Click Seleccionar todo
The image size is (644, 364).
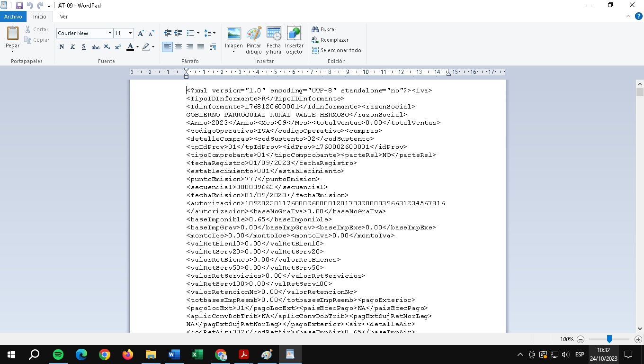pyautogui.click(x=336, y=50)
